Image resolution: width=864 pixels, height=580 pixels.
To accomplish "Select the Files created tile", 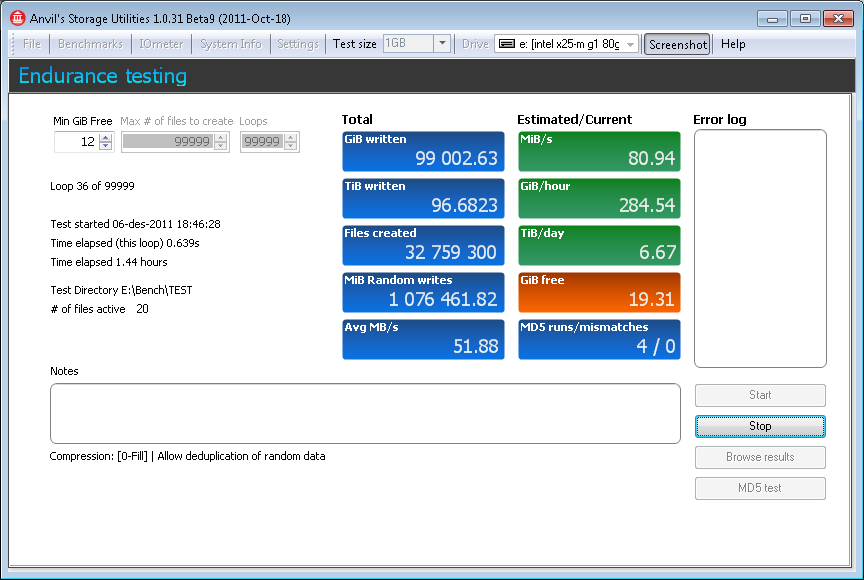I will (x=423, y=245).
